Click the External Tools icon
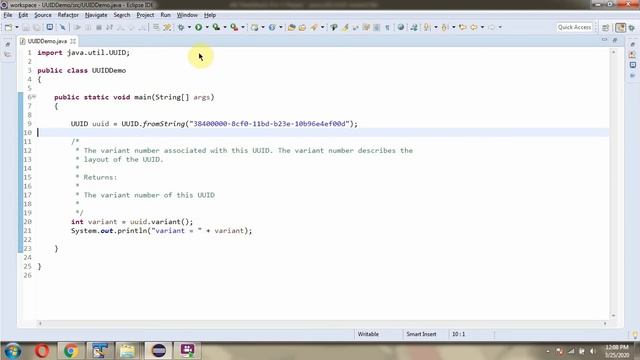The height and width of the screenshot is (360, 640). click(x=234, y=27)
